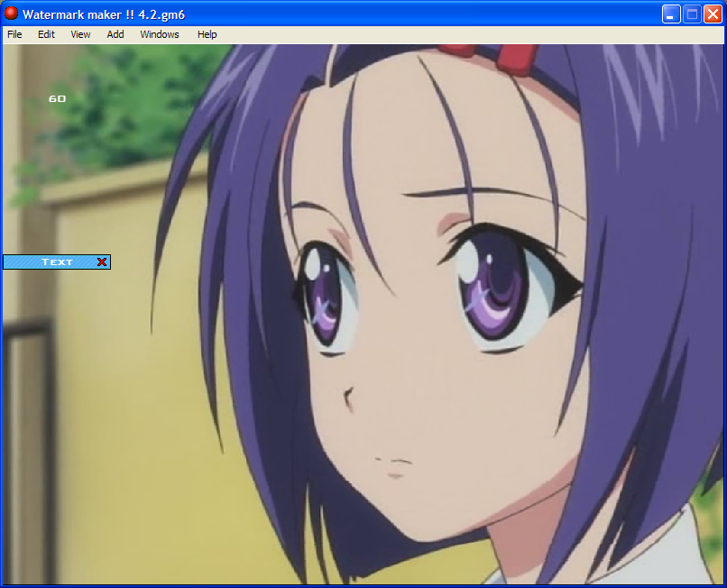The image size is (727, 588).
Task: Click the red ball application icon
Action: (x=11, y=14)
